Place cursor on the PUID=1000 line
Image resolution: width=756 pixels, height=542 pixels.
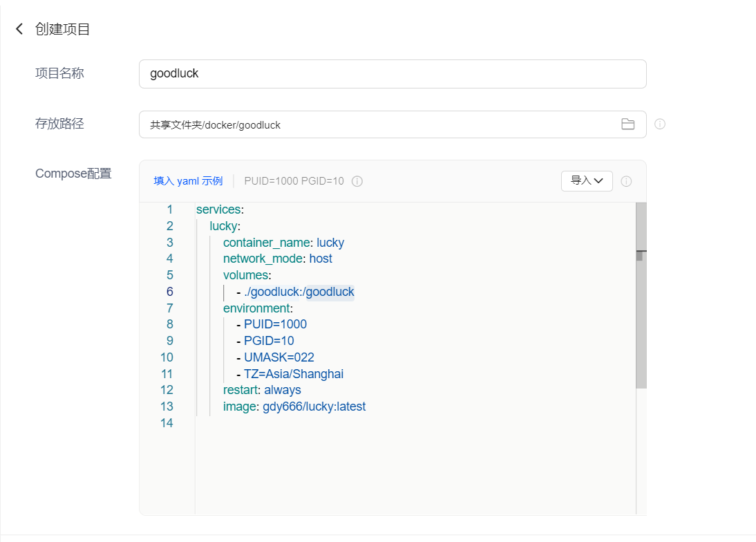[275, 324]
